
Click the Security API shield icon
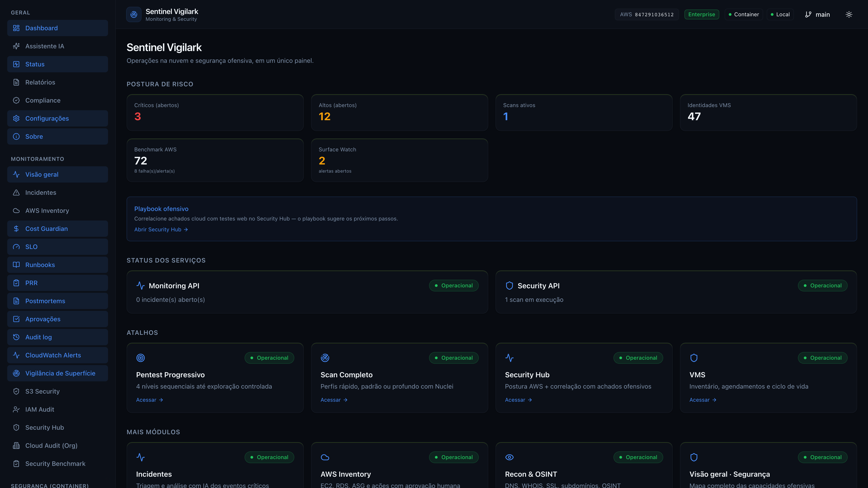coord(509,286)
